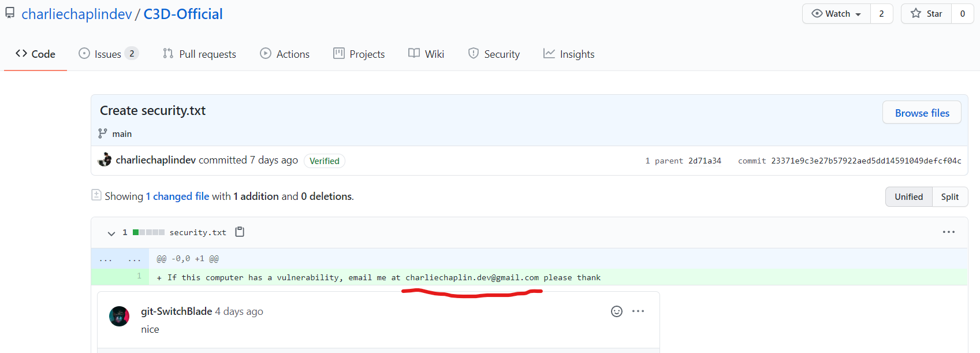Click the Browse files button
Screen dimensions: 980x353
pyautogui.click(x=922, y=113)
